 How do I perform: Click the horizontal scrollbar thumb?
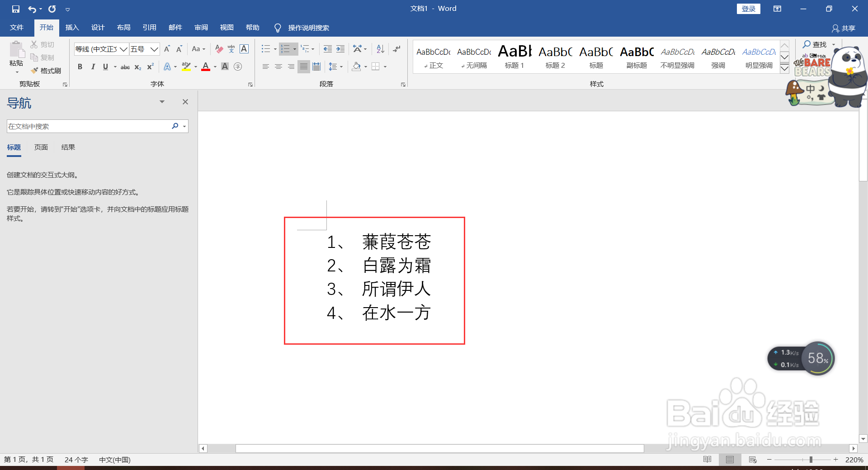[439, 448]
